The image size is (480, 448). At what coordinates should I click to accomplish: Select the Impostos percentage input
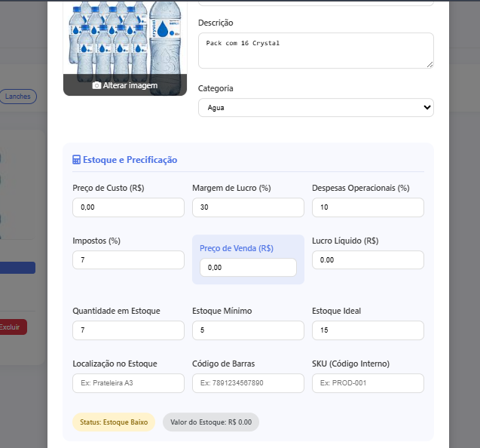point(128,260)
